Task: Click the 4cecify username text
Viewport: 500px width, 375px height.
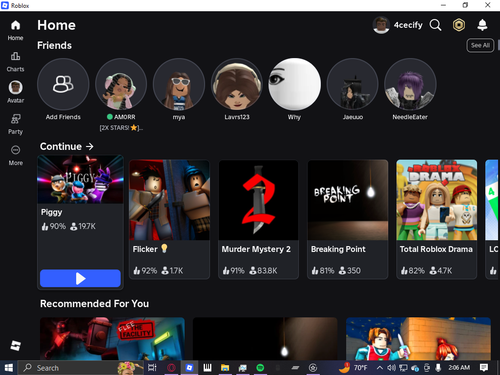Action: point(408,25)
